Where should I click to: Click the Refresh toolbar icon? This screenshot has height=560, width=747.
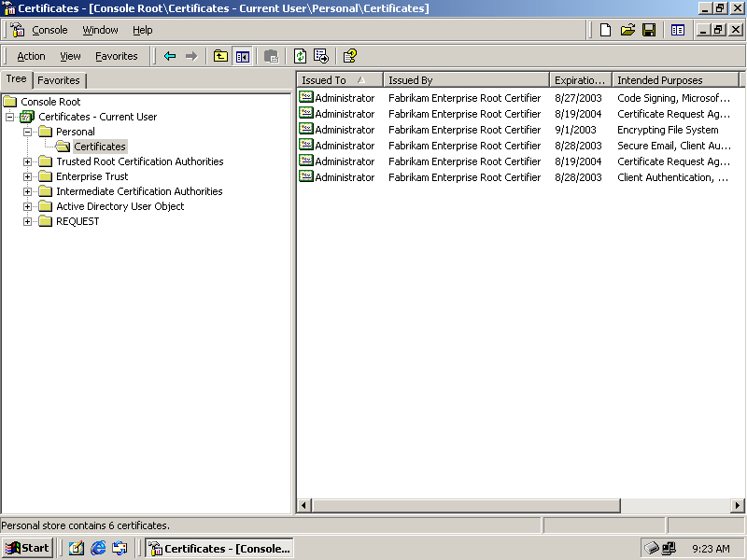pos(300,56)
